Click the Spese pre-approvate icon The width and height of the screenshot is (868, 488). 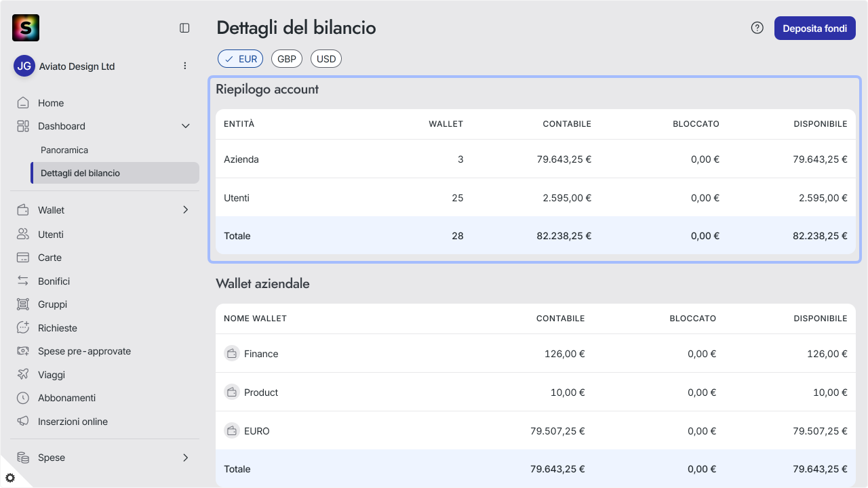pos(23,351)
